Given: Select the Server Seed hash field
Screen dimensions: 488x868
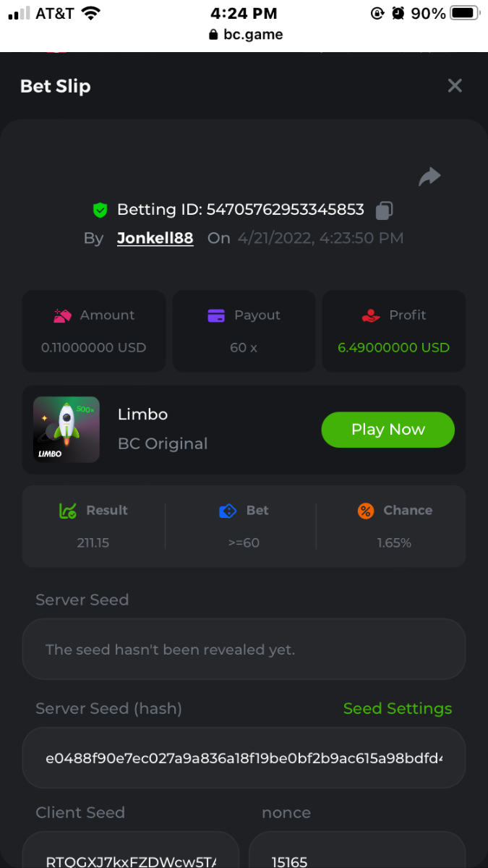Looking at the screenshot, I should tap(244, 758).
